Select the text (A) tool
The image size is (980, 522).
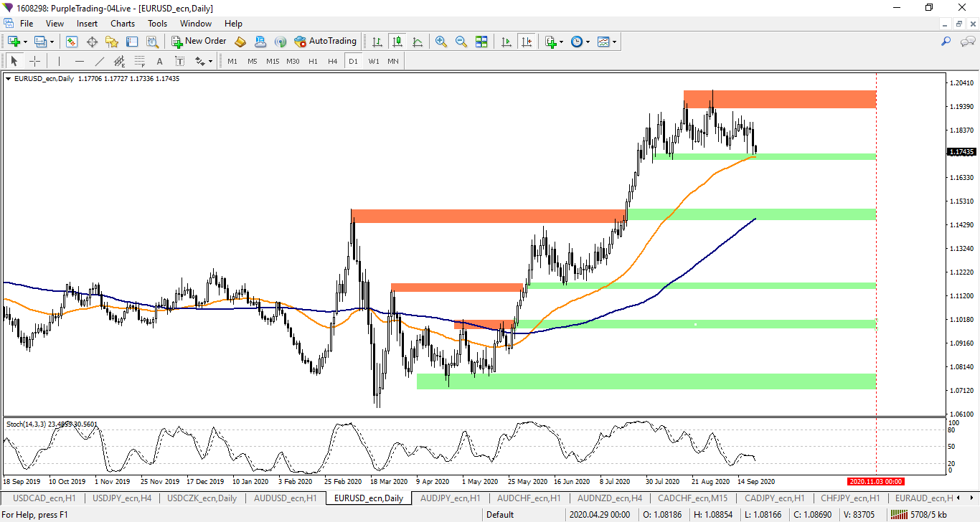coord(159,61)
